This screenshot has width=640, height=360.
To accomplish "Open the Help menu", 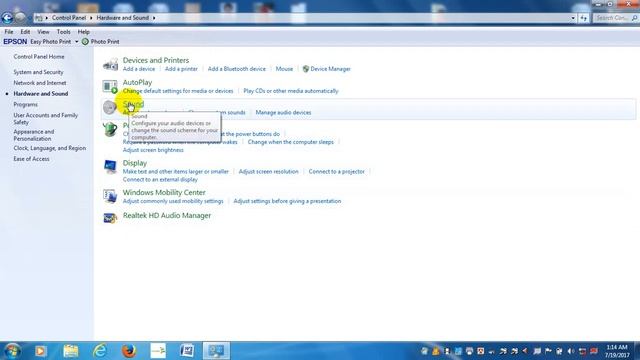I will [84, 31].
